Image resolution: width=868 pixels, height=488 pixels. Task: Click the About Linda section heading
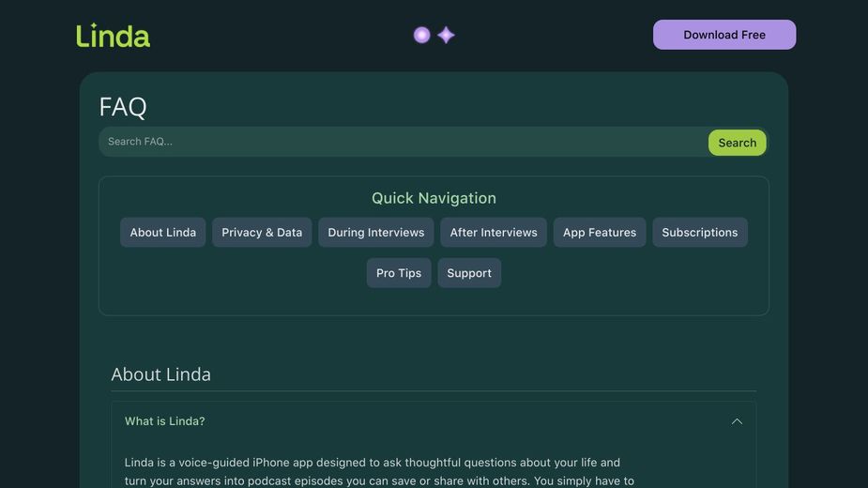pyautogui.click(x=161, y=374)
